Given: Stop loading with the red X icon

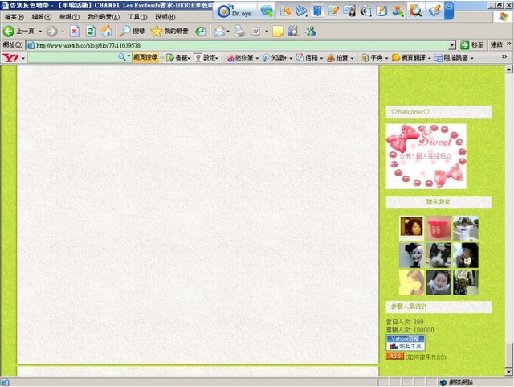Looking at the screenshot, I should point(75,31).
